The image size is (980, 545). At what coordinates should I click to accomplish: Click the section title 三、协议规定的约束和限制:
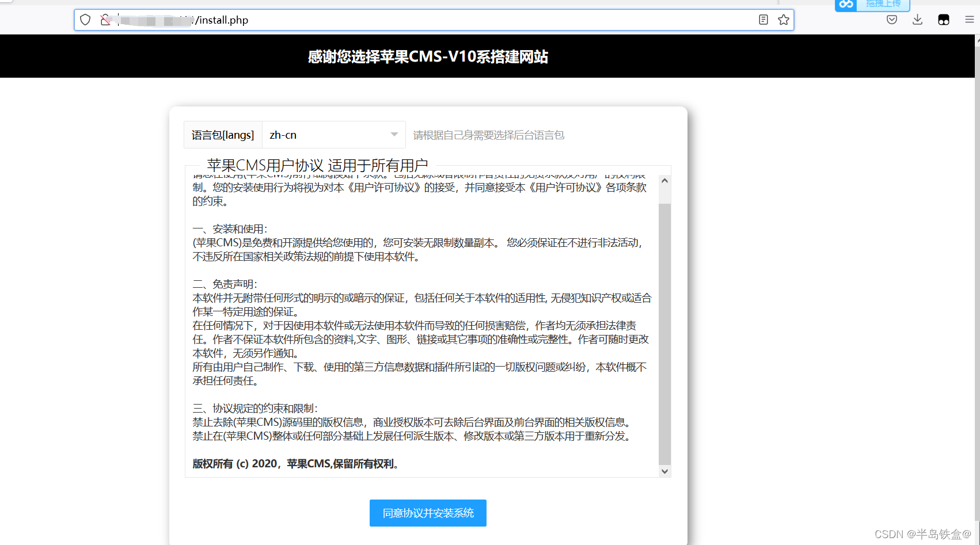255,409
